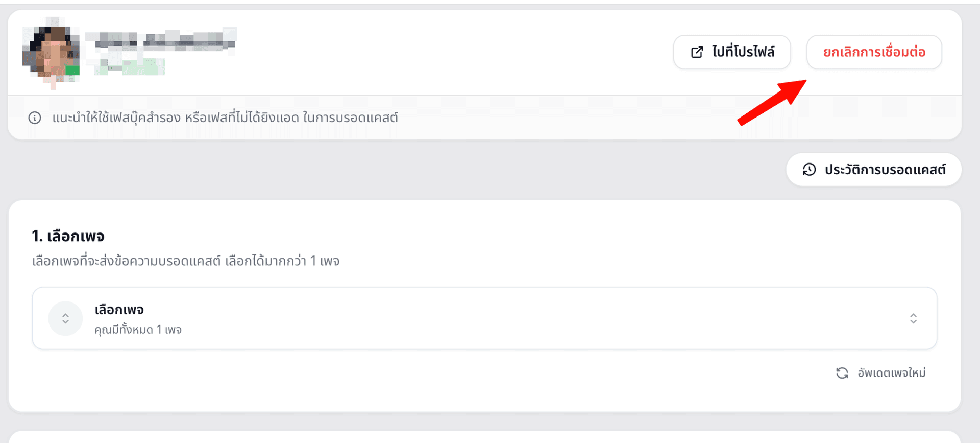View broadcast history via ประวัติการบรอดแคสต์
This screenshot has width=980, height=443.
874,170
